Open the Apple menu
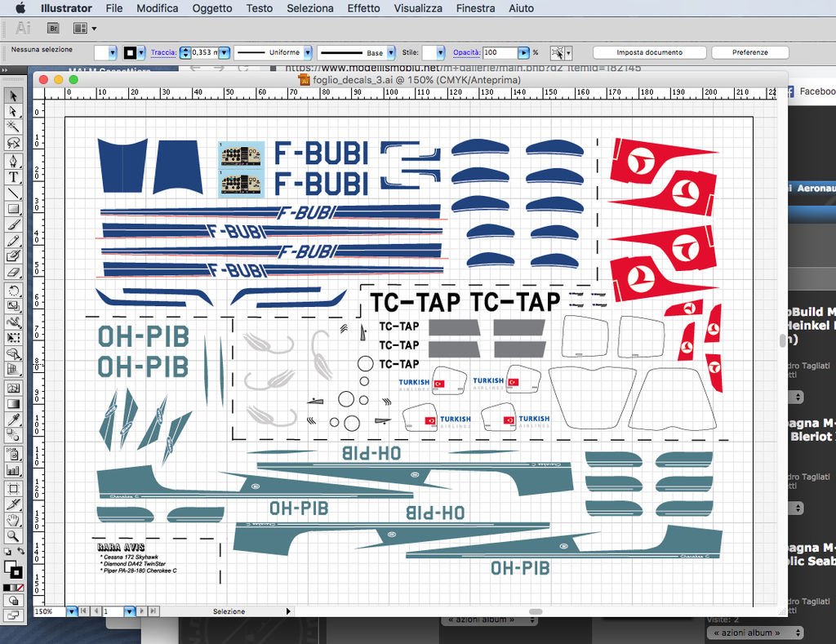 20,8
